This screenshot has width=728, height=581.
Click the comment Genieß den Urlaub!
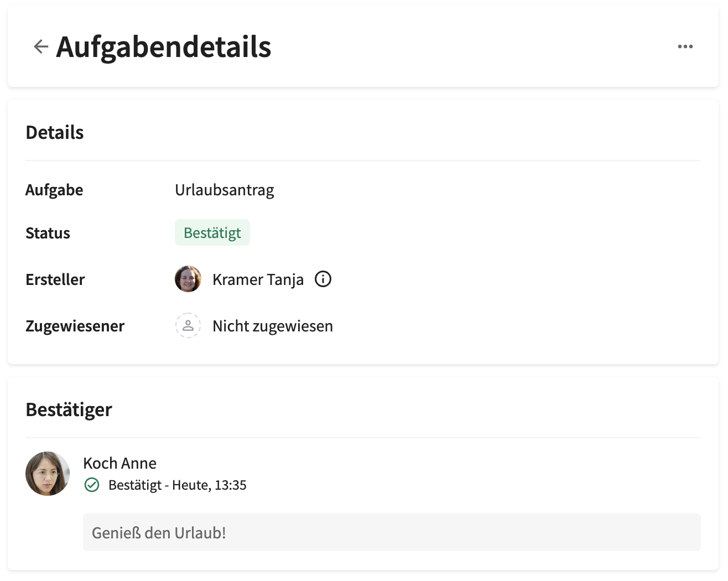point(160,532)
